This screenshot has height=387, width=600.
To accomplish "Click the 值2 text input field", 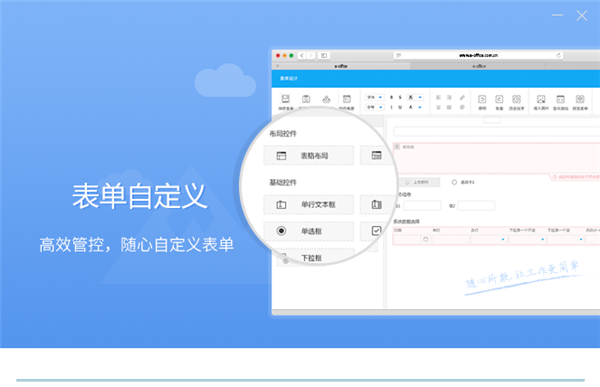I will [x=476, y=206].
